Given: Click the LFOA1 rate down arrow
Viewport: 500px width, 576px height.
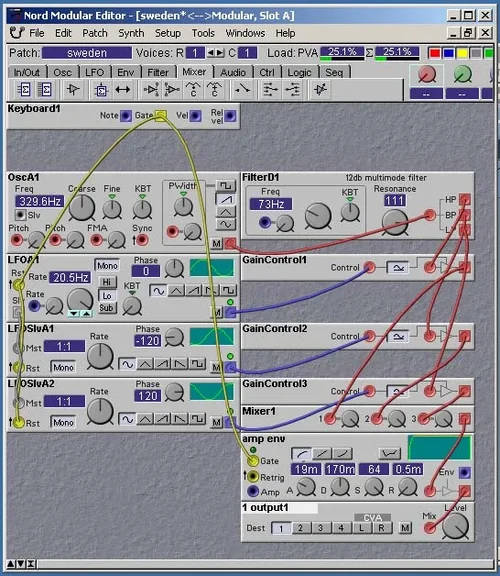Looking at the screenshot, I should 74,313.
